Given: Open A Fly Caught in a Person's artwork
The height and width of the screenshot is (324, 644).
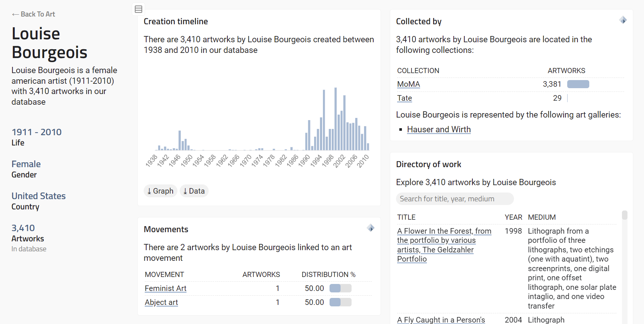Looking at the screenshot, I should click(x=441, y=320).
